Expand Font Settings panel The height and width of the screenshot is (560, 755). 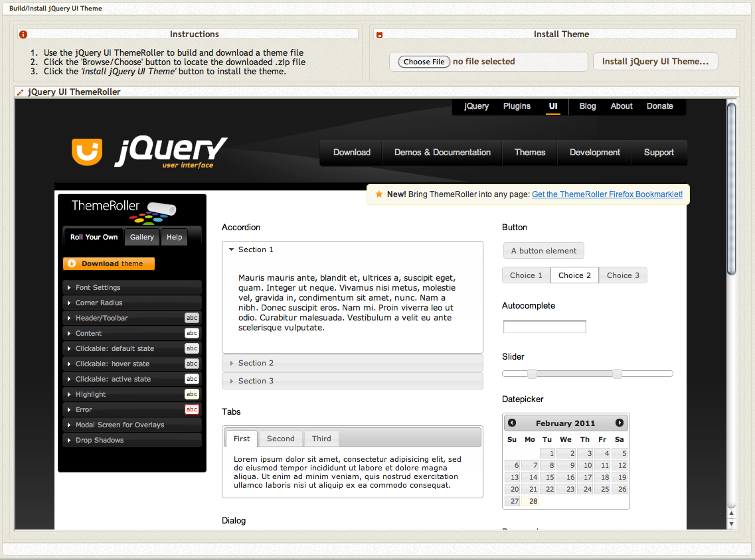(x=132, y=288)
